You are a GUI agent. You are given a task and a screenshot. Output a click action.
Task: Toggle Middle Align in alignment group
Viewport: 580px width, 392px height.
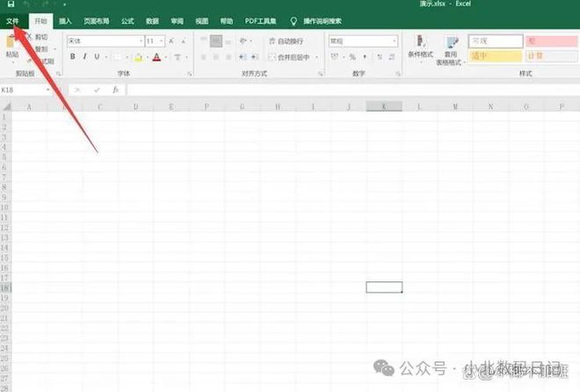click(216, 40)
